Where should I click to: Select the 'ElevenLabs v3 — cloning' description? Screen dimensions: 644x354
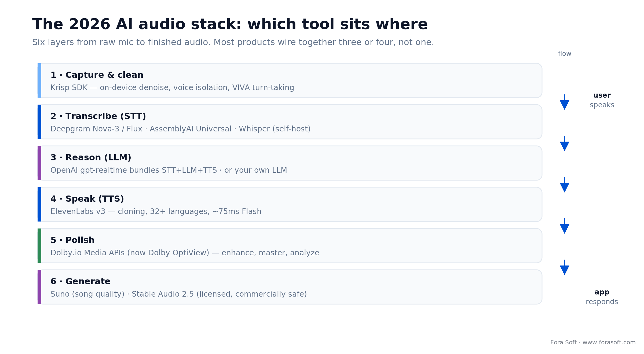click(x=156, y=212)
